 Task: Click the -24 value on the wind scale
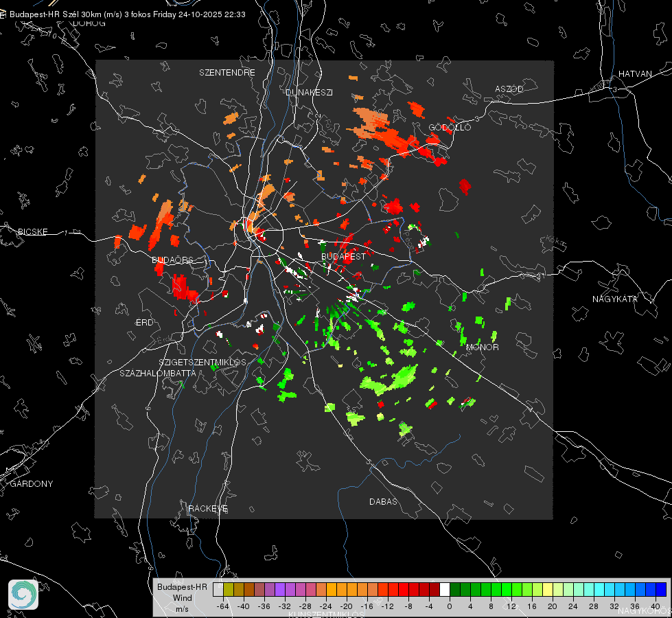(x=326, y=607)
